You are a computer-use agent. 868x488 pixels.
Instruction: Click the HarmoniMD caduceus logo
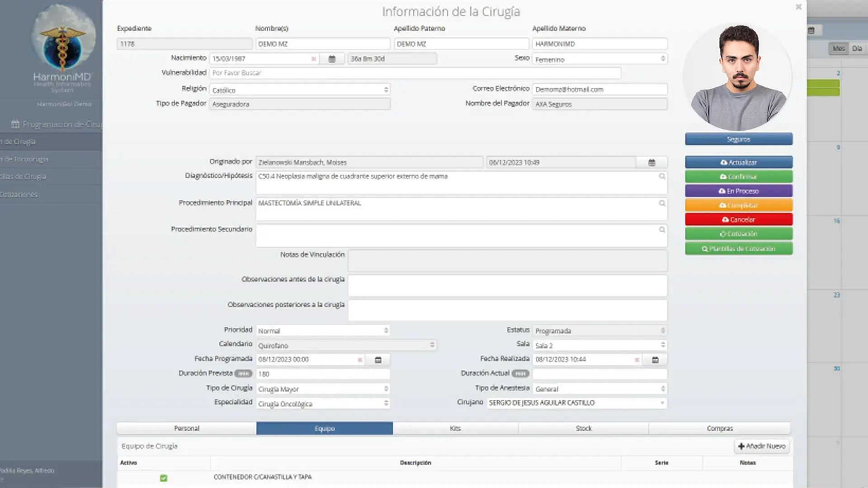(63, 39)
